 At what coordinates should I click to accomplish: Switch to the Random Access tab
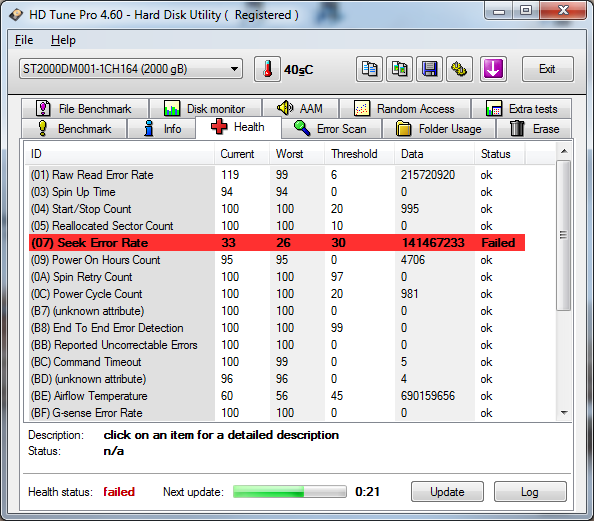tap(405, 109)
